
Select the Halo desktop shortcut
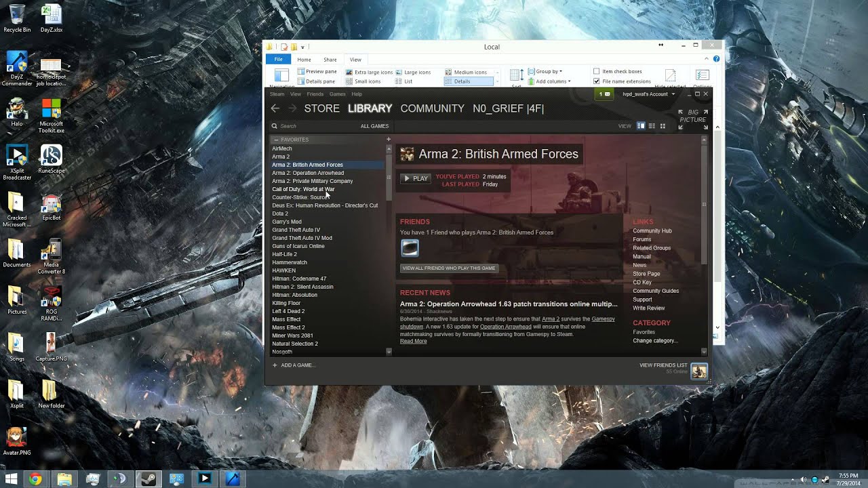point(17,113)
